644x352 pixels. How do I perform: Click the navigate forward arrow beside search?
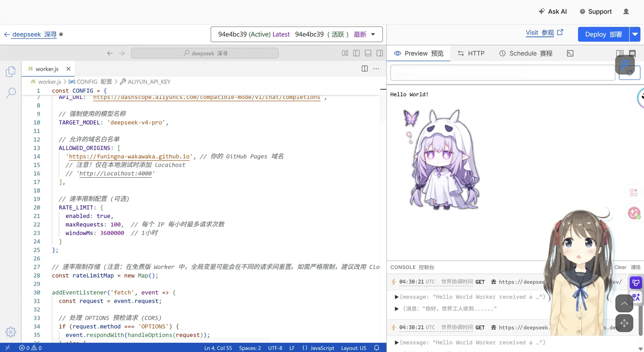(121, 53)
